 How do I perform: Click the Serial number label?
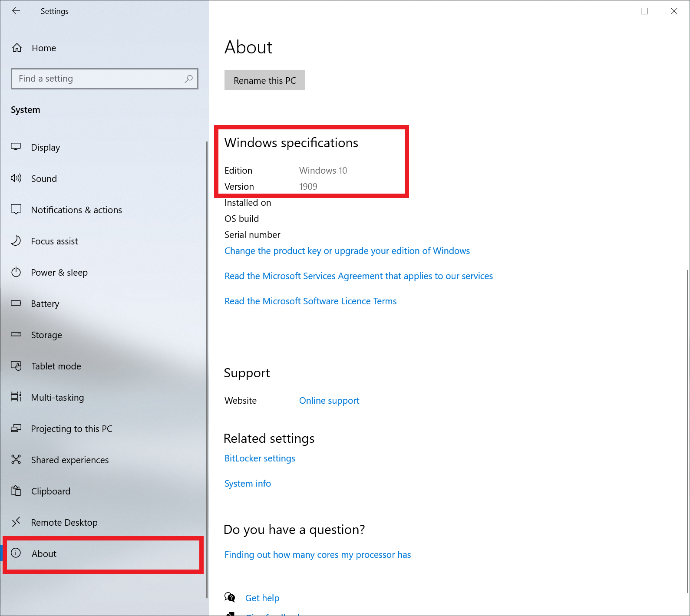[x=252, y=235]
